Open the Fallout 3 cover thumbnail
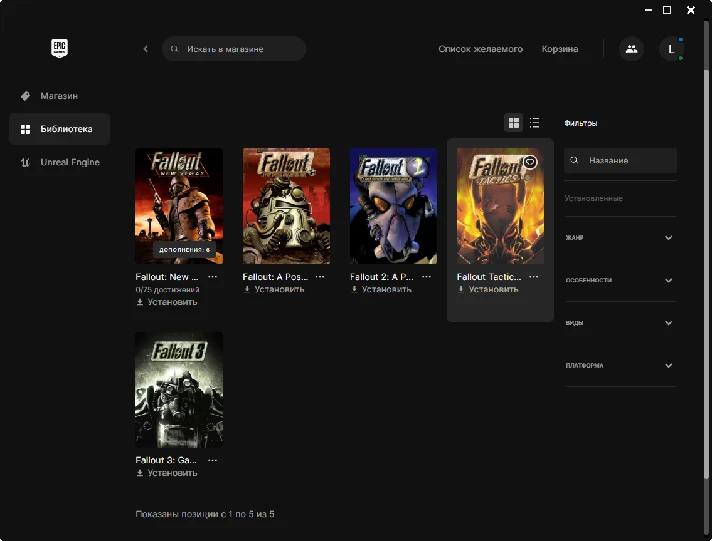Screen dimensions: 712x541 point(179,389)
